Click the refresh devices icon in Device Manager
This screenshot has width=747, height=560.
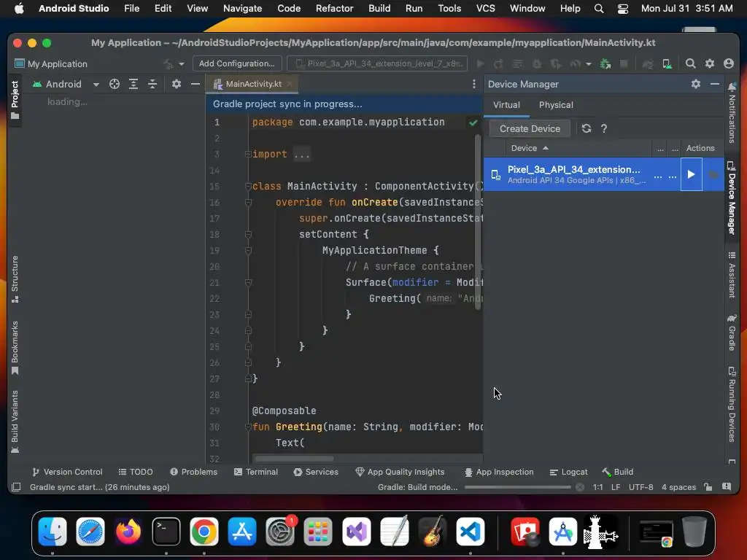click(587, 128)
